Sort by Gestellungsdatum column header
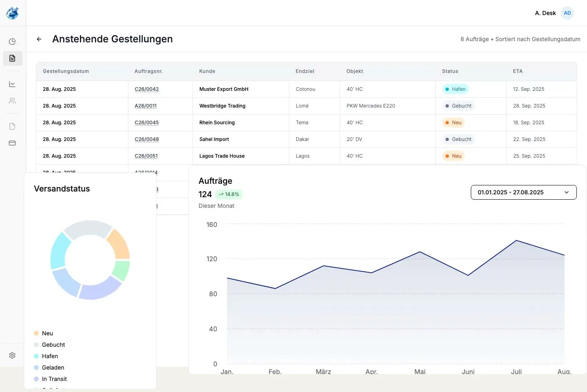This screenshot has height=392, width=587. click(x=66, y=71)
